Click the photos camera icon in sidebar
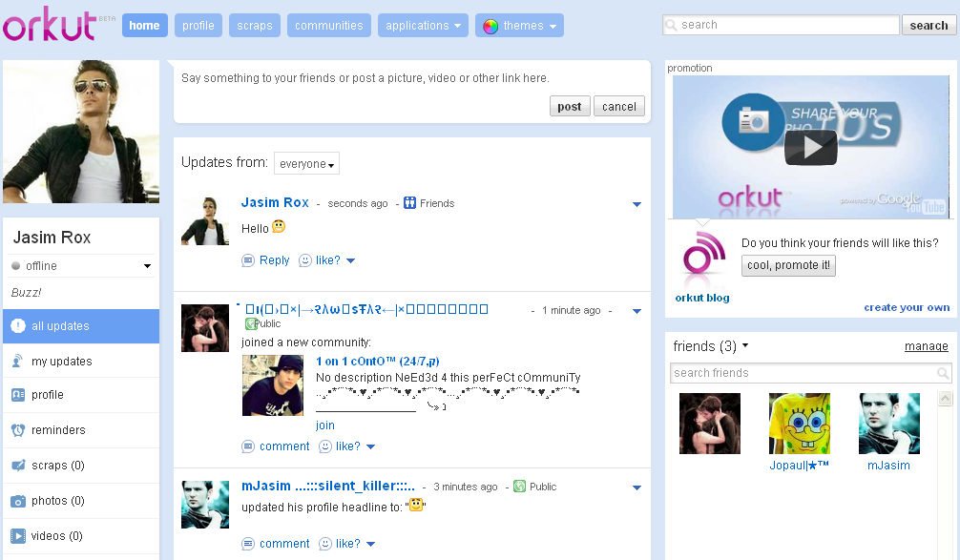 click(x=18, y=501)
